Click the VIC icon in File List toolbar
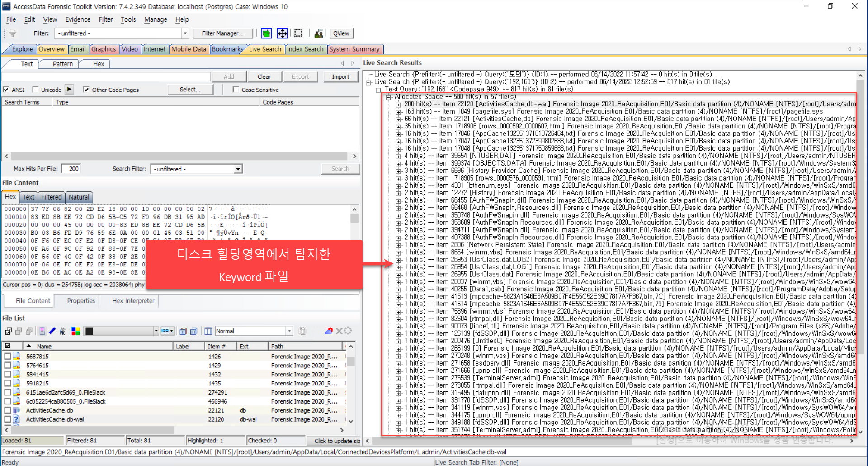 (x=63, y=331)
